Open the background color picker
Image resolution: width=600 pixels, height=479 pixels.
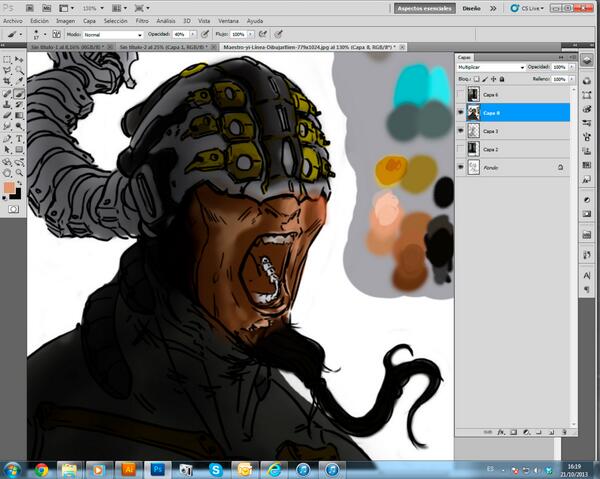pos(17,195)
